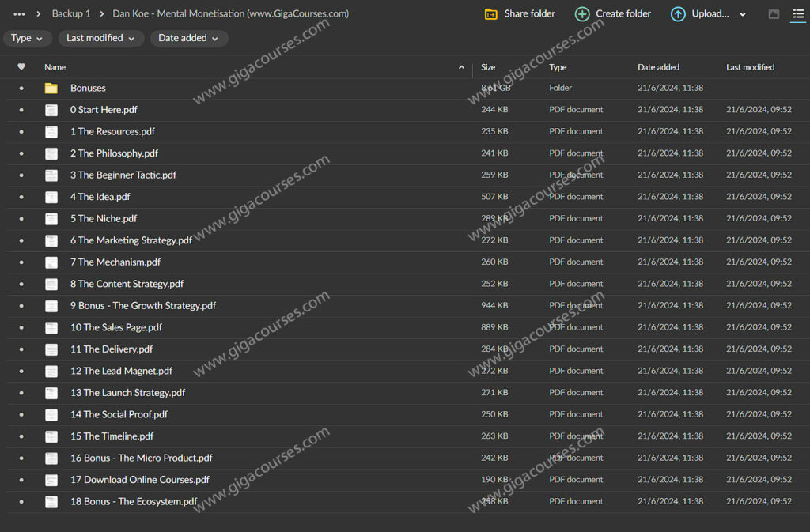
Task: Click the Bonuses folder icon
Action: (x=51, y=89)
